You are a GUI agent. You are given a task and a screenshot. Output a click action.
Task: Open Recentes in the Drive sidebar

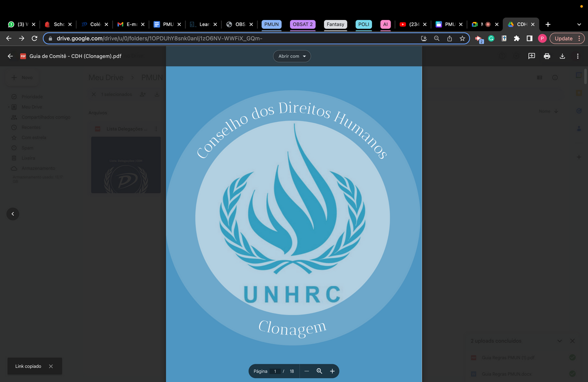pyautogui.click(x=31, y=127)
